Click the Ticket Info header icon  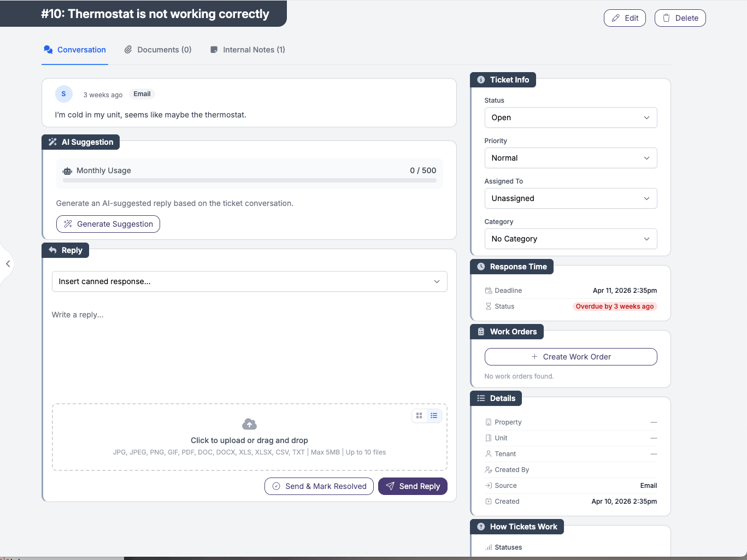481,80
